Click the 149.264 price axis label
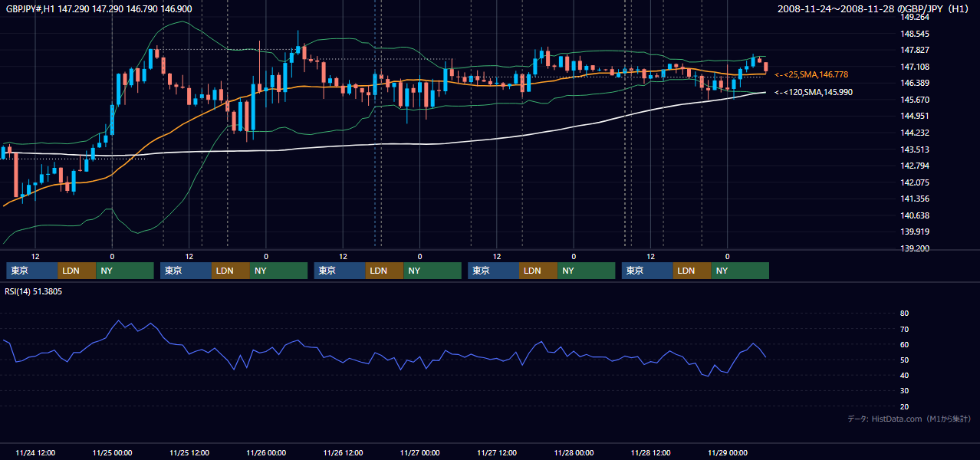The height and width of the screenshot is (460, 980). 915,17
